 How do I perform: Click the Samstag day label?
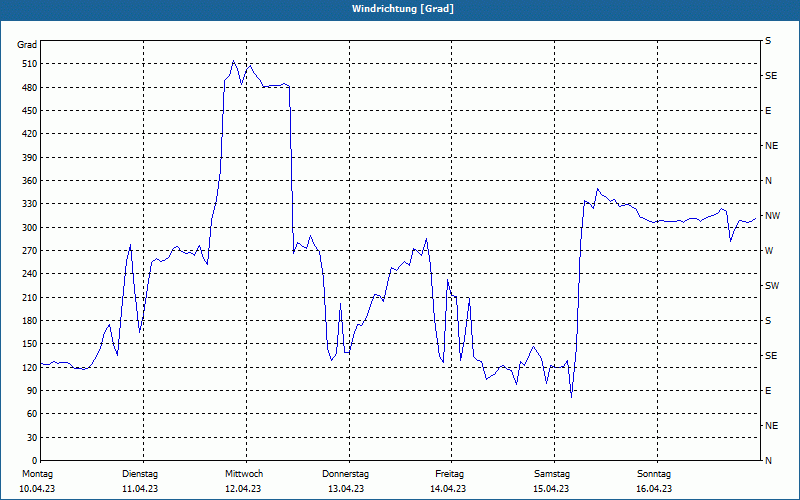(552, 474)
